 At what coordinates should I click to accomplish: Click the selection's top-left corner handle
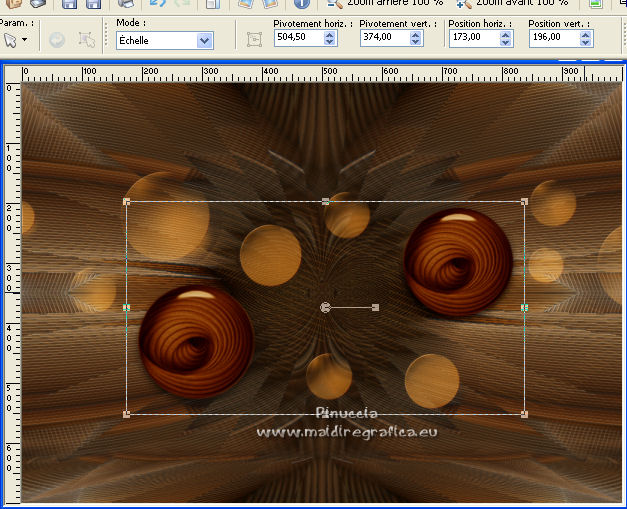tap(126, 202)
